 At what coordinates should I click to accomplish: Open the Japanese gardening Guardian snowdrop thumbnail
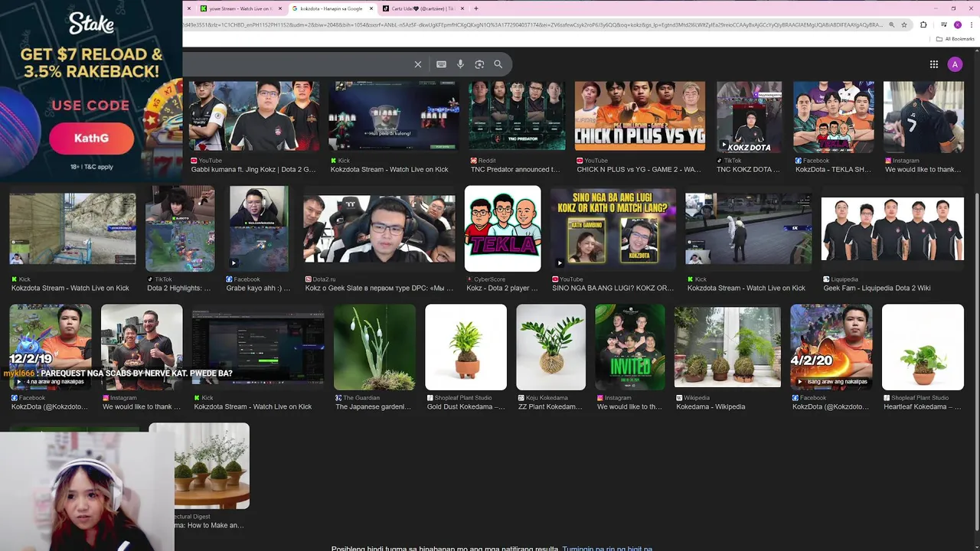click(374, 347)
